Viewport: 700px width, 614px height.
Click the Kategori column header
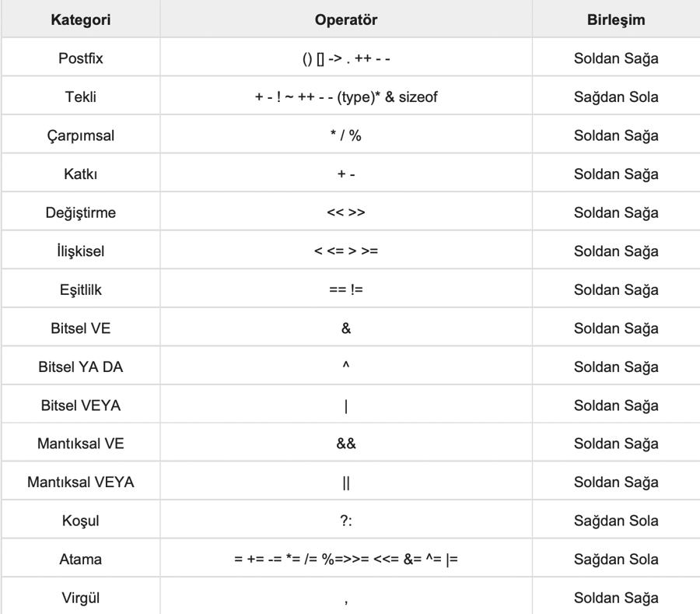click(80, 19)
